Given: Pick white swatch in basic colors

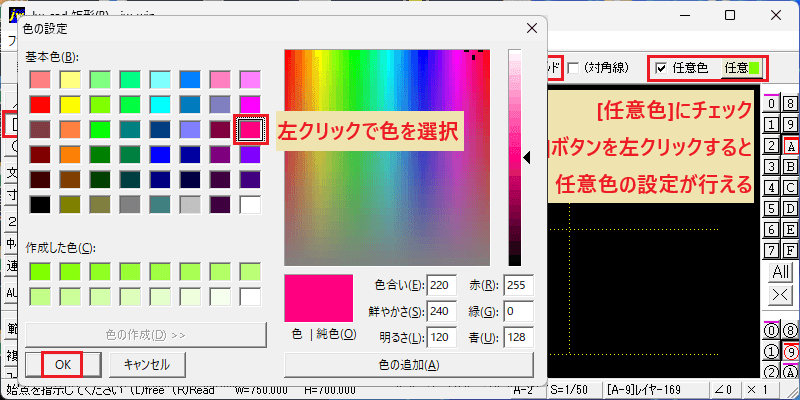Looking at the screenshot, I should coord(250,205).
